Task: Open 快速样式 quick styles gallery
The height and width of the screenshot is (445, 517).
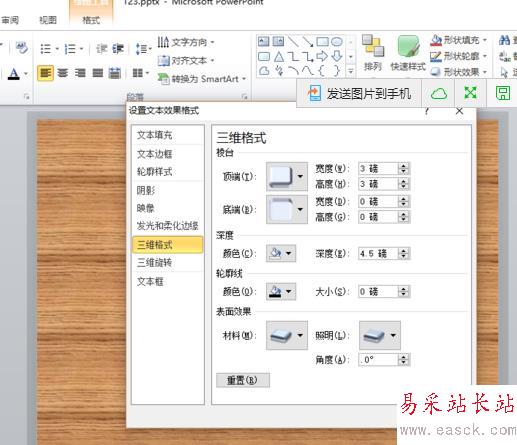Action: (408, 53)
